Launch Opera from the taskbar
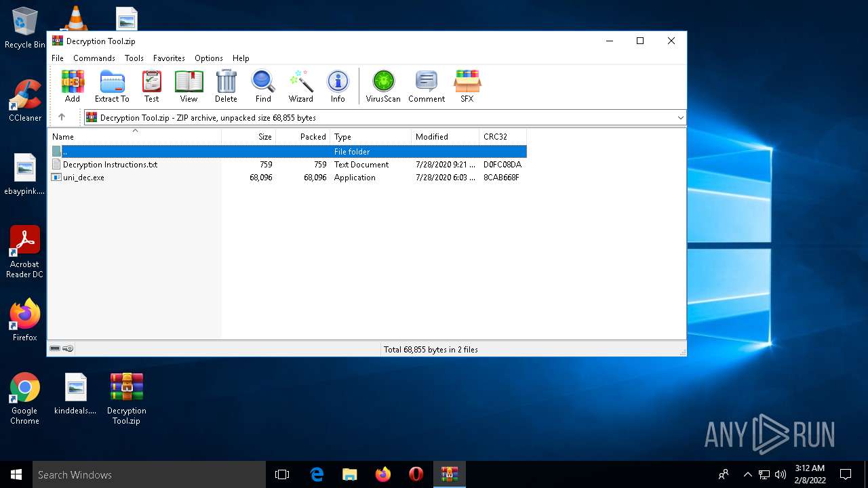This screenshot has height=488, width=868. pyautogui.click(x=416, y=474)
